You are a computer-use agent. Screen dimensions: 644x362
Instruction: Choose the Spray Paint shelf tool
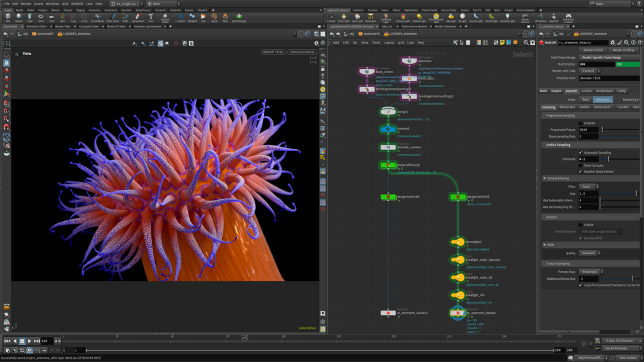(138, 17)
